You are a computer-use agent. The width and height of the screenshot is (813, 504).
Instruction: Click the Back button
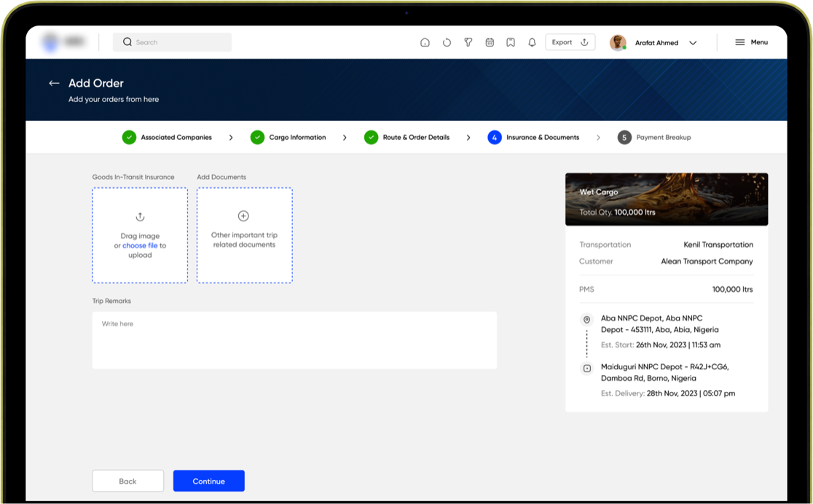pos(128,481)
